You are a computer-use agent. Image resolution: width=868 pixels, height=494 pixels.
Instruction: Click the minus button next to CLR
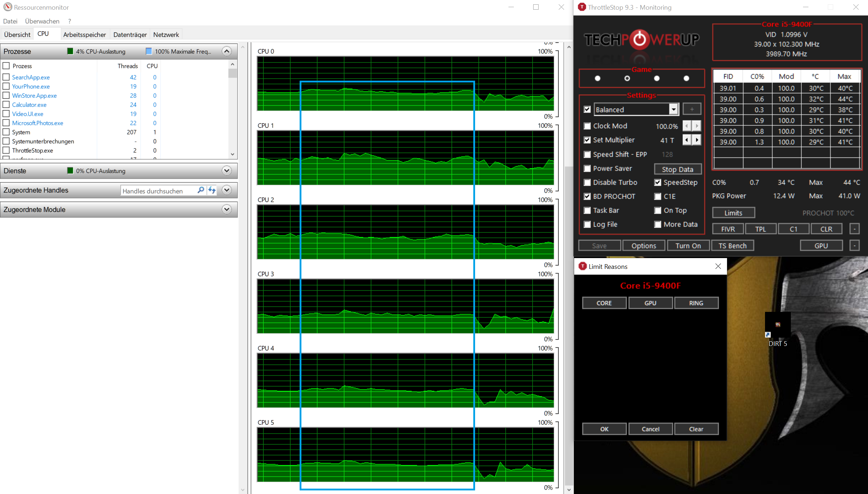(854, 229)
